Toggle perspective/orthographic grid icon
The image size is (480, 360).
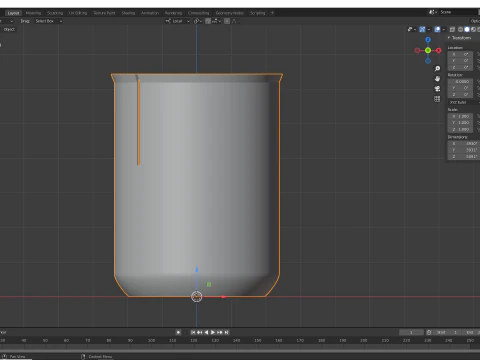point(437,99)
